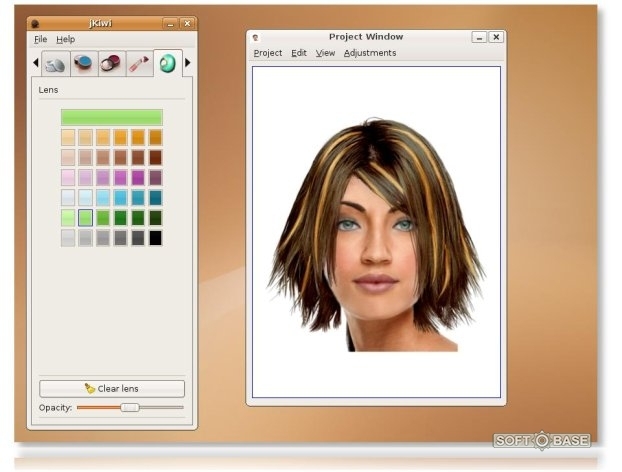Select the medium green third swatch in green row

(x=103, y=218)
